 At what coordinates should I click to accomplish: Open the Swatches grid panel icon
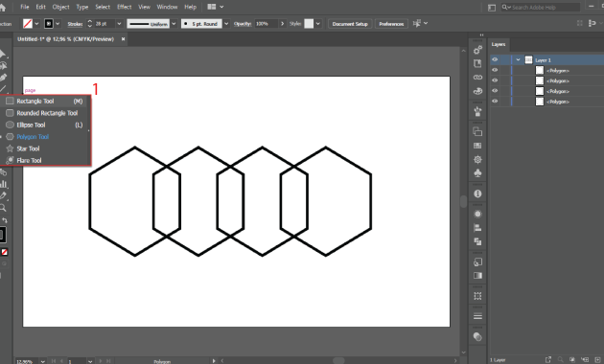coord(477,146)
